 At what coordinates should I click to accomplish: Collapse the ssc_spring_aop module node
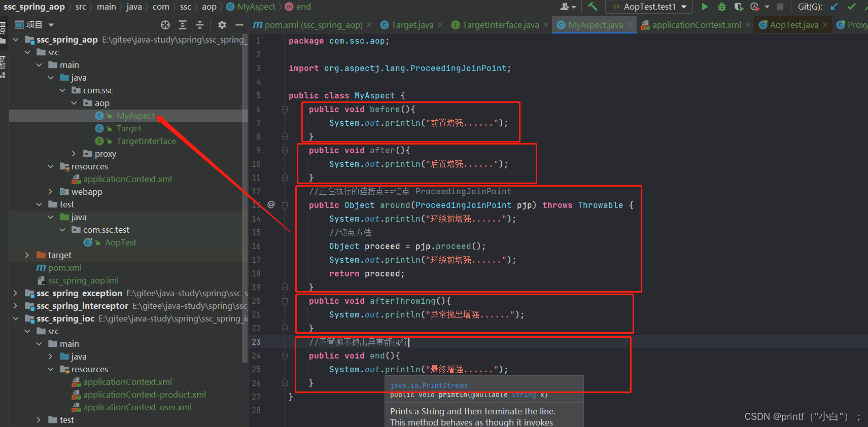coord(16,40)
